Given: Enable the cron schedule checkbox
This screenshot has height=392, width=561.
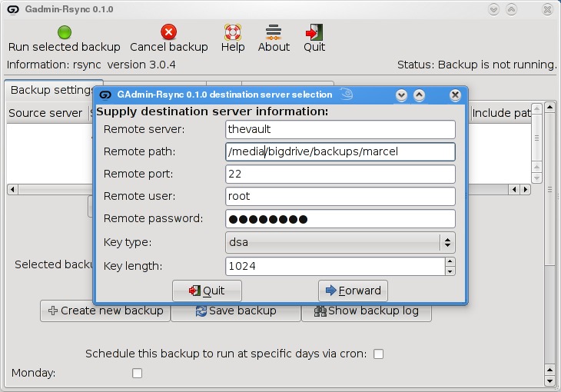Looking at the screenshot, I should coord(378,354).
